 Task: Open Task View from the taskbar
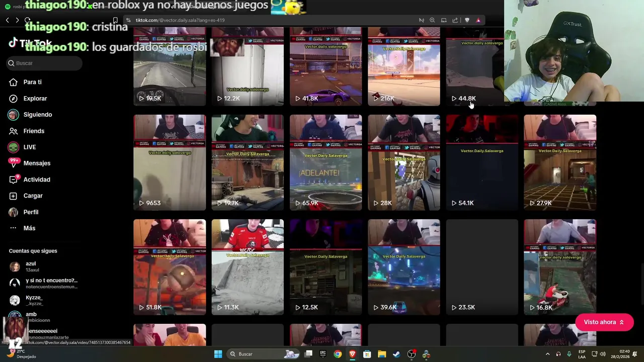308,354
